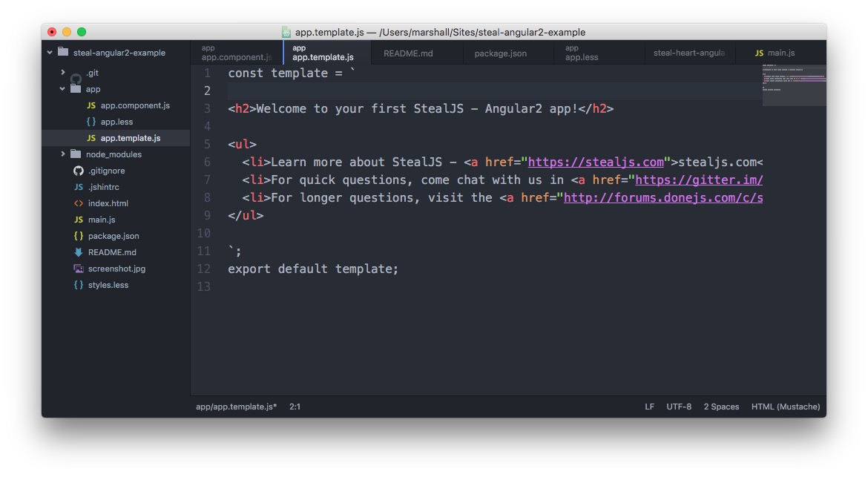Click the 2:1 cursor position indicator
The width and height of the screenshot is (868, 477).
click(295, 407)
